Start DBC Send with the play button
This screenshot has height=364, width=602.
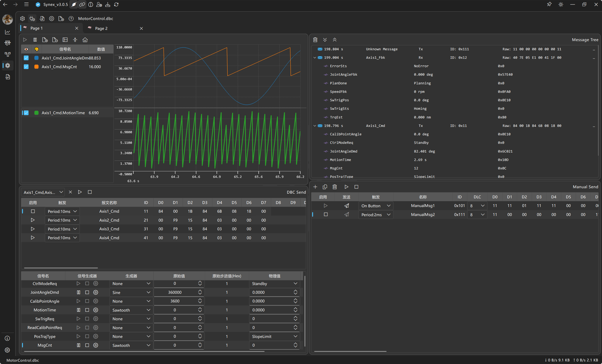click(80, 192)
